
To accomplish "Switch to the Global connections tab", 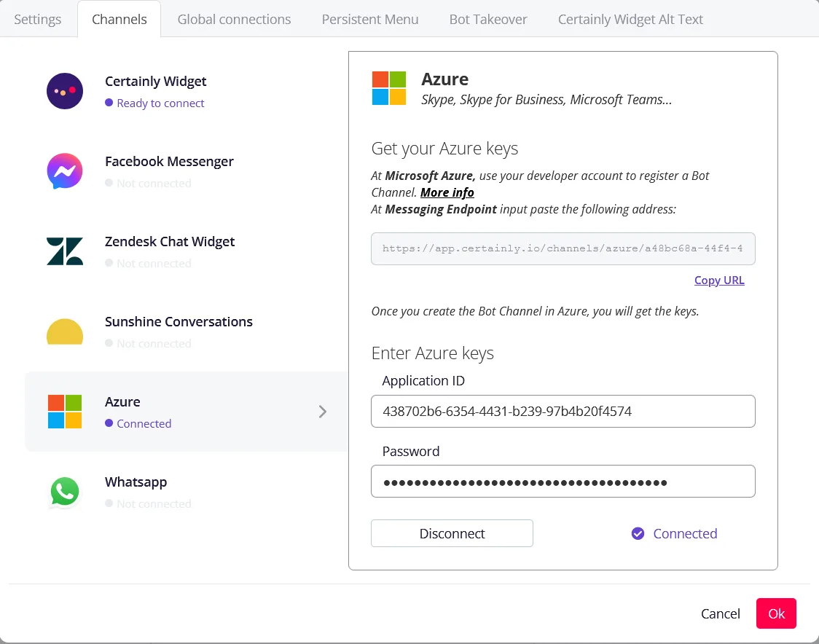I will point(234,20).
